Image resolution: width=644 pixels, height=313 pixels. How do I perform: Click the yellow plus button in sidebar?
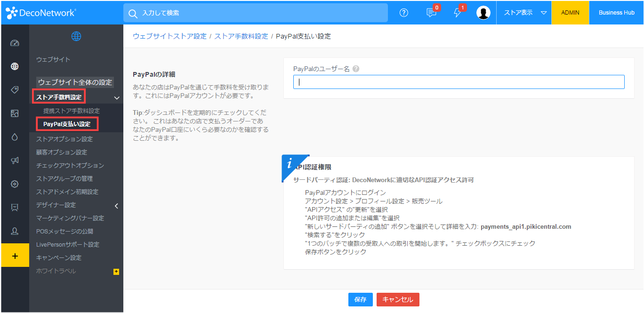click(15, 256)
